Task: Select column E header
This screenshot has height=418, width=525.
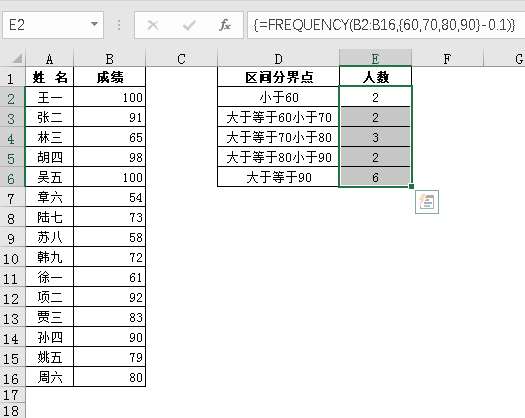Action: pos(375,58)
